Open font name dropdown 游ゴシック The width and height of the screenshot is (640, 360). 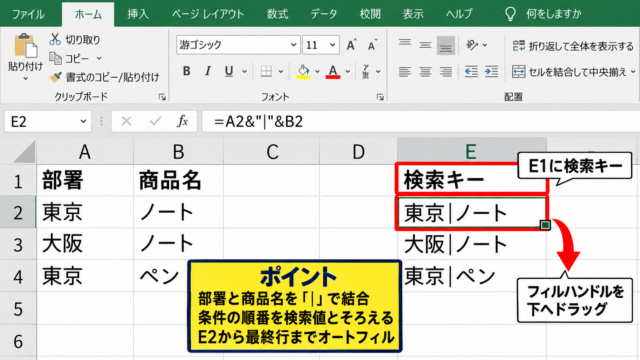[x=293, y=44]
